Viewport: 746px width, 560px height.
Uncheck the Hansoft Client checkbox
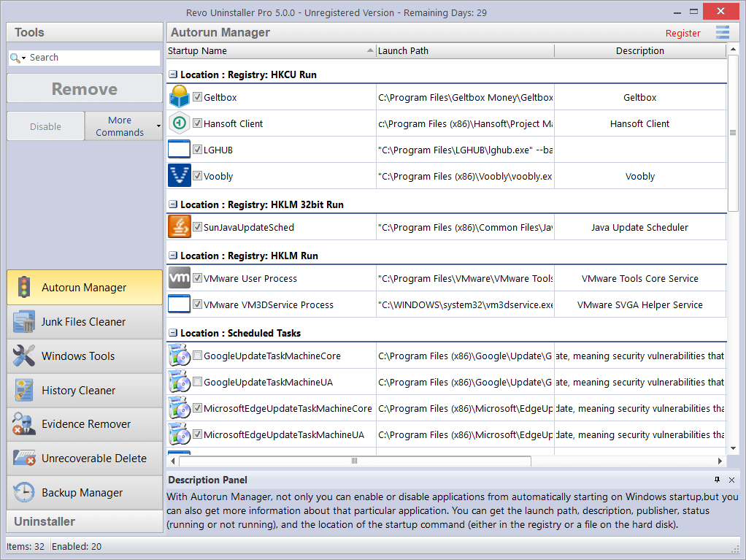pyautogui.click(x=197, y=123)
